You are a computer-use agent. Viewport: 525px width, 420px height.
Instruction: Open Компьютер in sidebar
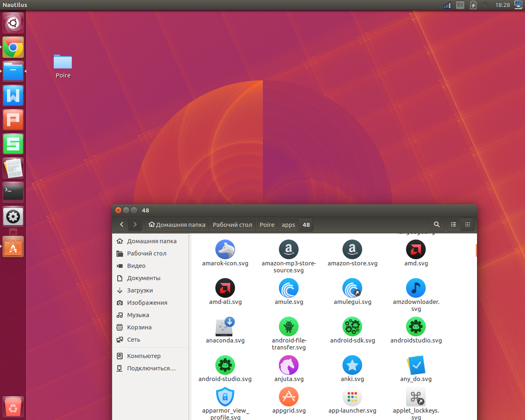coord(151,356)
